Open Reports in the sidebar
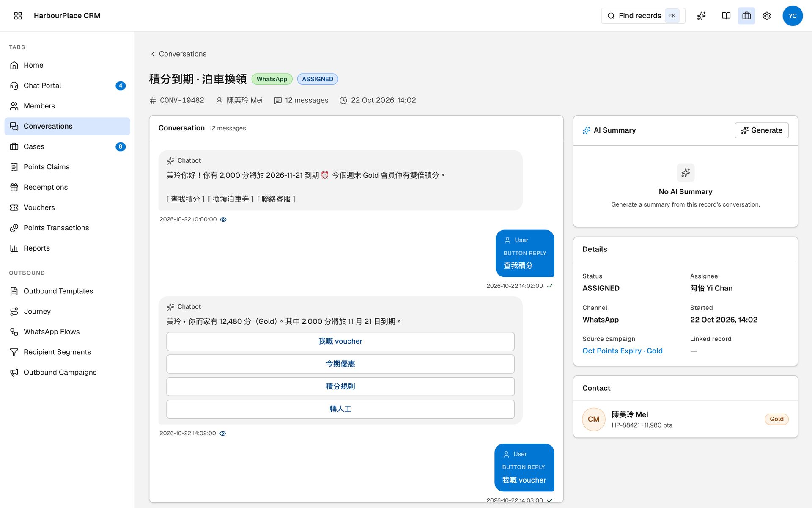Image resolution: width=812 pixels, height=508 pixels. point(67,248)
